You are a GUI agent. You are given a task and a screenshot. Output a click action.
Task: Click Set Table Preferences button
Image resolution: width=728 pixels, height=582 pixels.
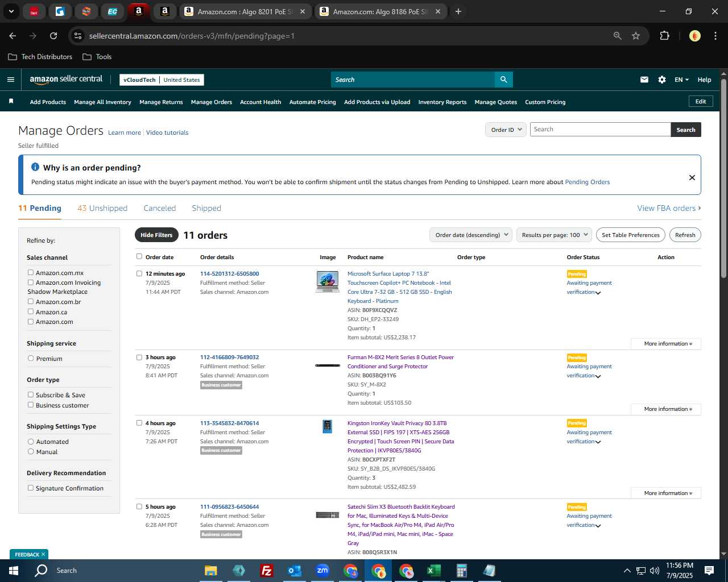631,235
